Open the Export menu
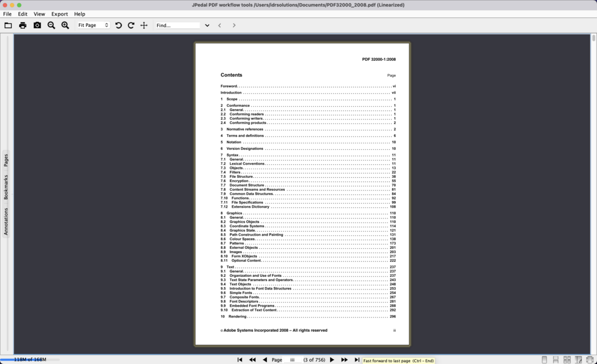The image size is (597, 364). pos(60,14)
